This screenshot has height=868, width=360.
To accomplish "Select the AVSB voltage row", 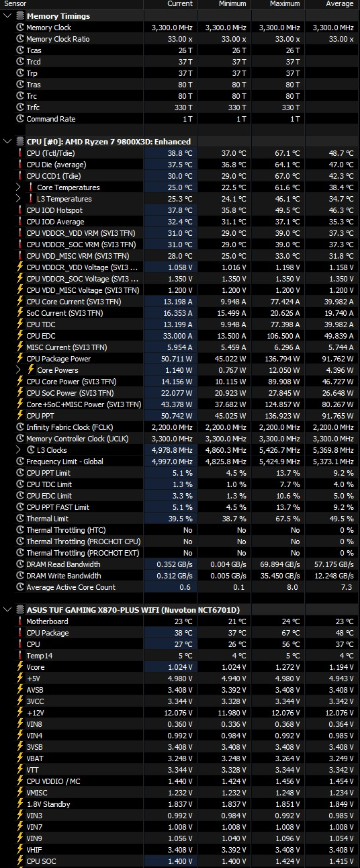I will (x=180, y=690).
